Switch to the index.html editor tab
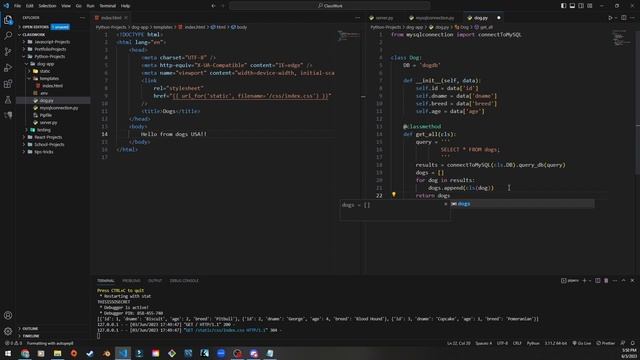This screenshot has height=360, width=640. point(111,18)
